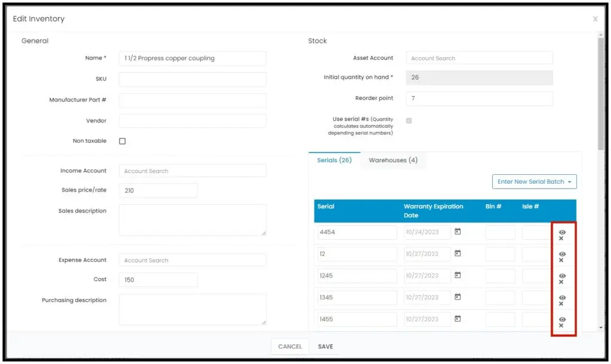611x364 pixels.
Task: Open calendar picker for serial 1455
Action: (458, 319)
